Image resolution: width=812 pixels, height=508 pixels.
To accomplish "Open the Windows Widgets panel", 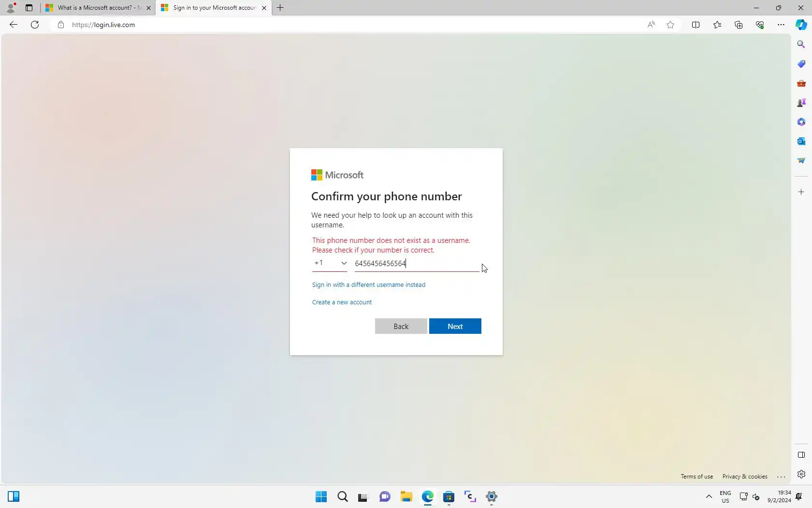I will [x=14, y=496].
